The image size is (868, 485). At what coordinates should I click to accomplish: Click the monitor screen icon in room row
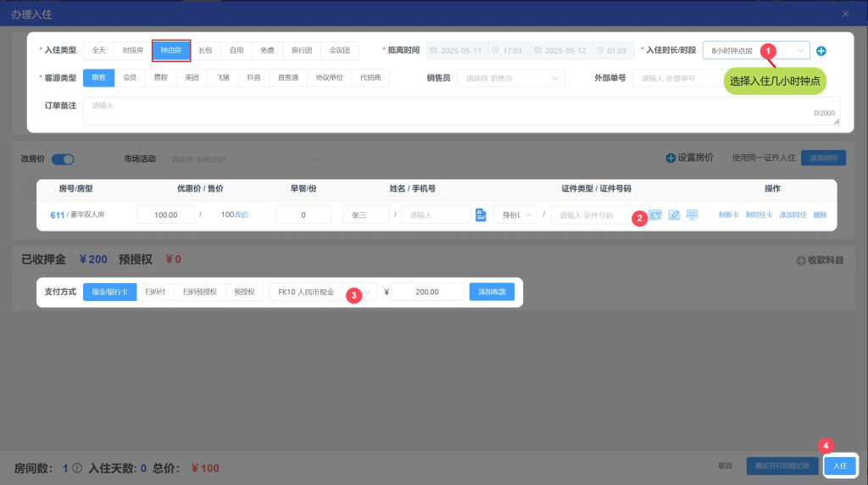click(693, 215)
